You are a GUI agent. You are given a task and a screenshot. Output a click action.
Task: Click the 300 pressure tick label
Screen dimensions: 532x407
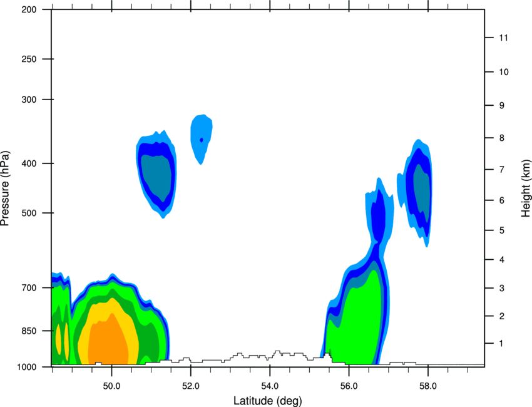point(29,100)
